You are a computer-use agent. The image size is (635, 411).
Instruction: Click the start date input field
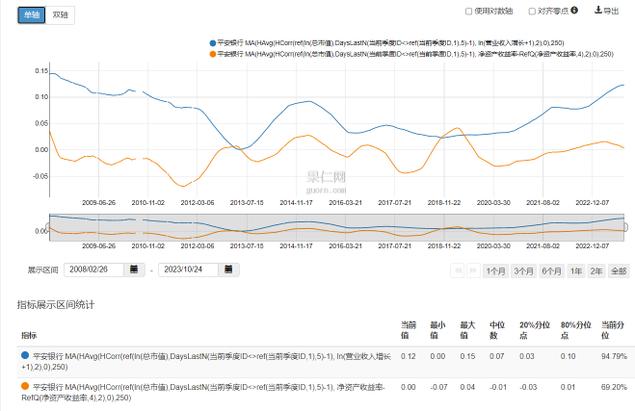click(x=95, y=270)
